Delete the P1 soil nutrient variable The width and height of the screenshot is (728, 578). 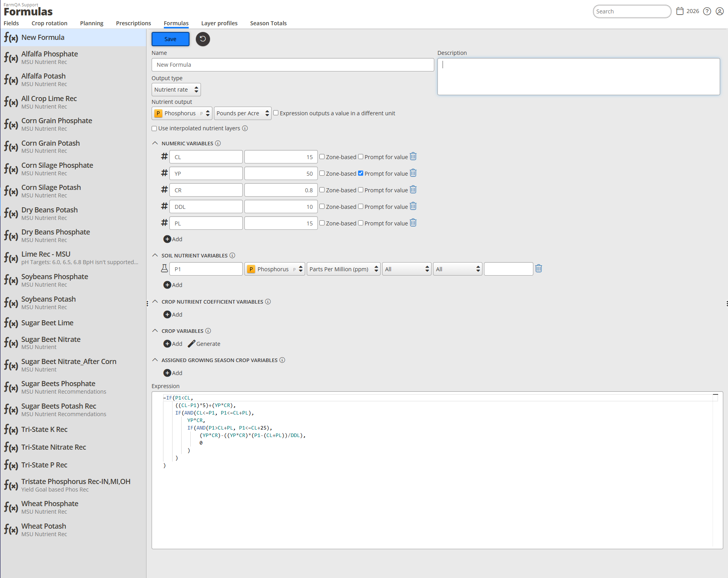pyautogui.click(x=538, y=268)
